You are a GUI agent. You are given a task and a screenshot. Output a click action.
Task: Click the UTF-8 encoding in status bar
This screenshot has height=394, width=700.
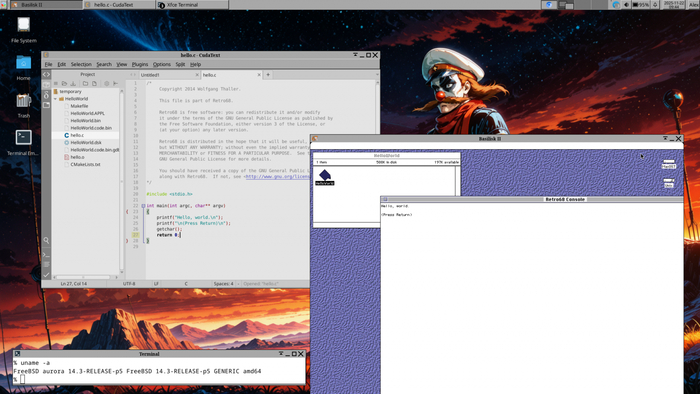129,284
